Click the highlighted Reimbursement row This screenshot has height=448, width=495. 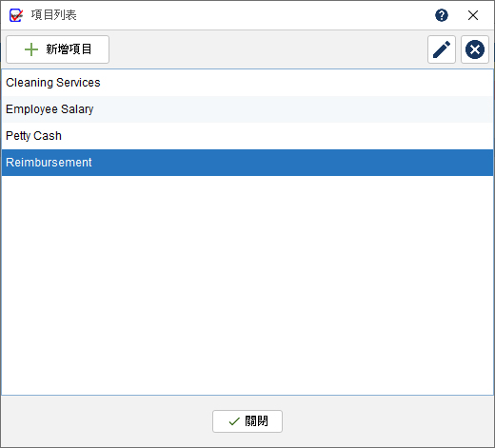click(x=247, y=163)
